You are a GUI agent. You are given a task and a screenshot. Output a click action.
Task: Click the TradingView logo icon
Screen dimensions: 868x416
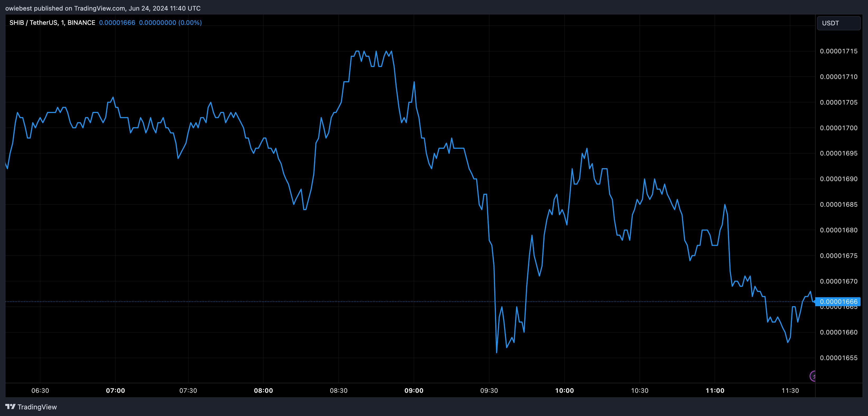[x=11, y=406]
